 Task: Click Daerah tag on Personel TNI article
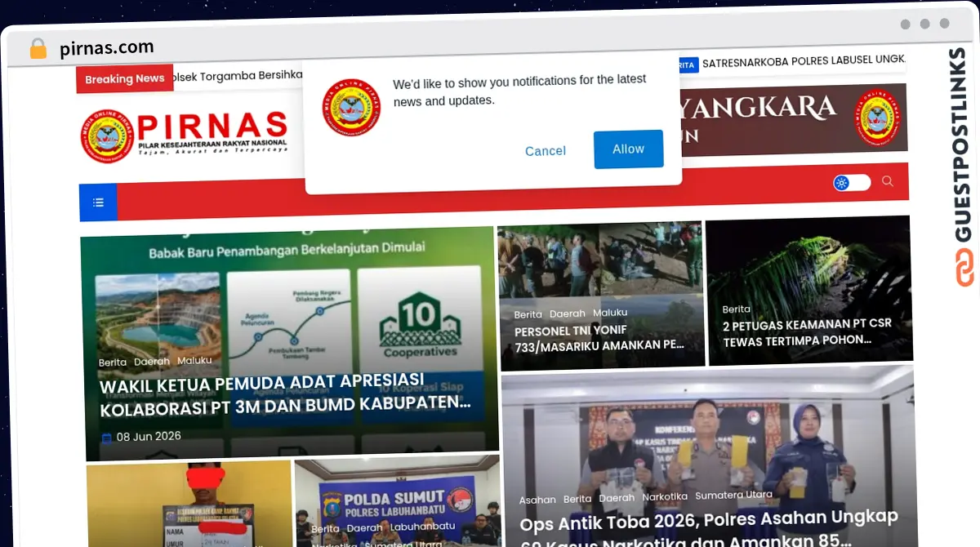[568, 314]
